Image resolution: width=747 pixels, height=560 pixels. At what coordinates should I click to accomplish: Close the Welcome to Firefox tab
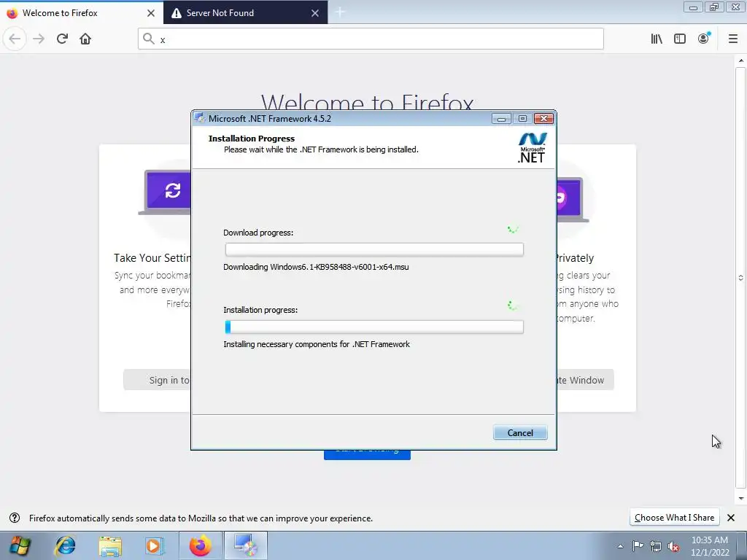[151, 13]
